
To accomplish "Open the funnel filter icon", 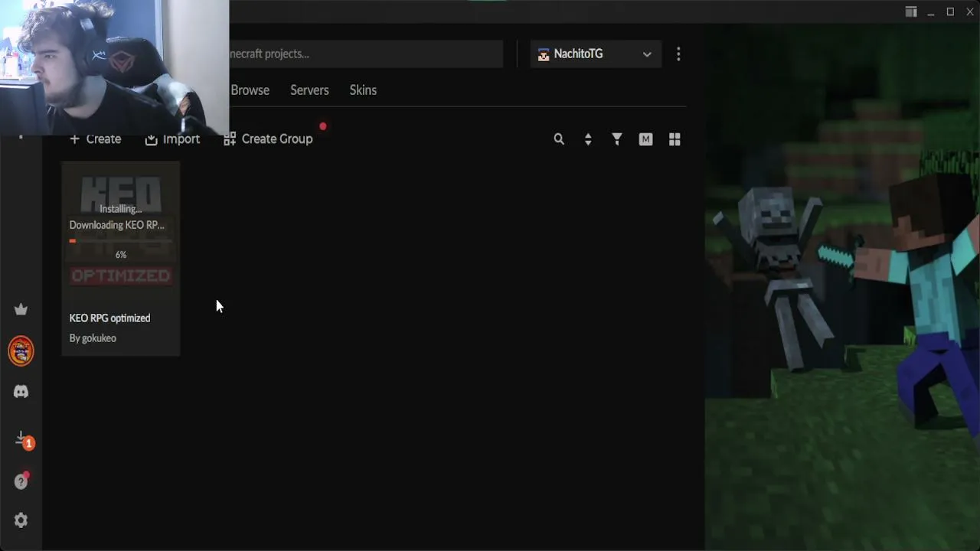I will pyautogui.click(x=617, y=139).
